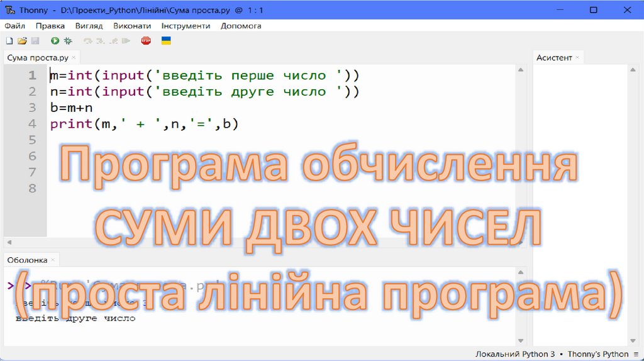Click the file path in the title bar
644x361 pixels.
(x=145, y=10)
